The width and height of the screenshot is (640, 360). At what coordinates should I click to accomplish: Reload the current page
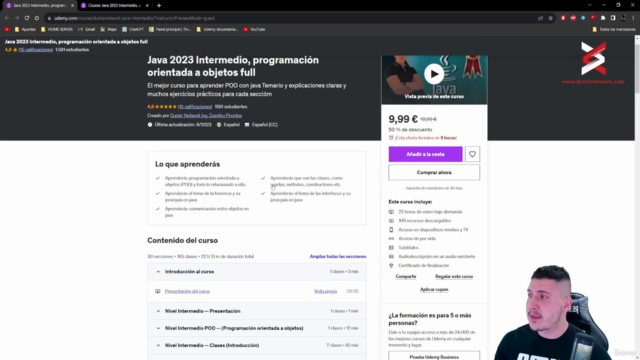coord(27,18)
